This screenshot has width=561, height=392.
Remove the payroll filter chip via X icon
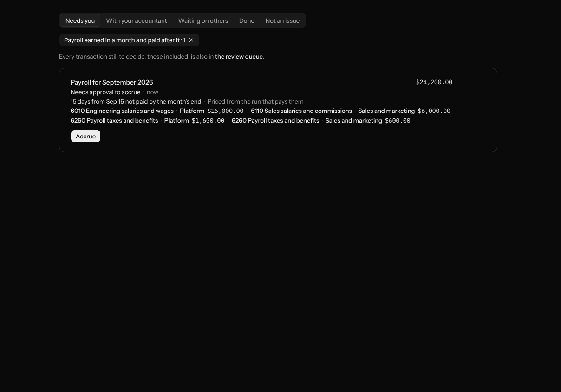[x=191, y=40]
